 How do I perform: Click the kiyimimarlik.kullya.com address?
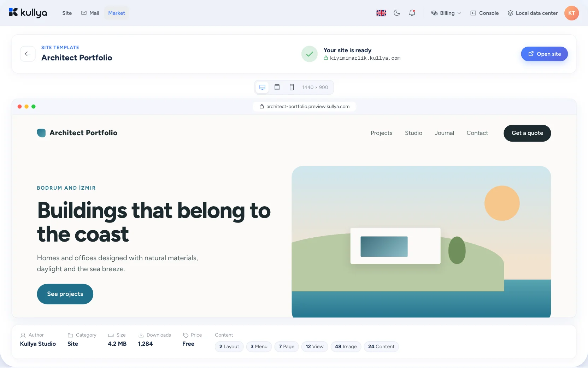(x=365, y=58)
